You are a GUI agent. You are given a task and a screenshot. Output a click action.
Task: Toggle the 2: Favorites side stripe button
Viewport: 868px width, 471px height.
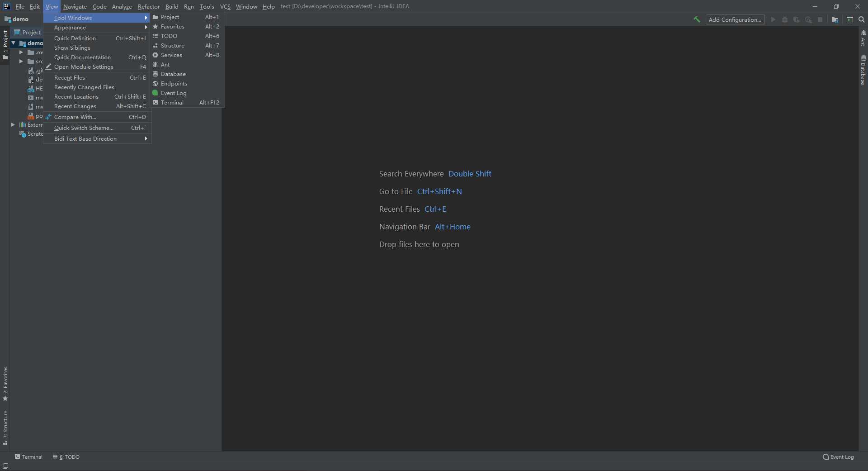5,384
